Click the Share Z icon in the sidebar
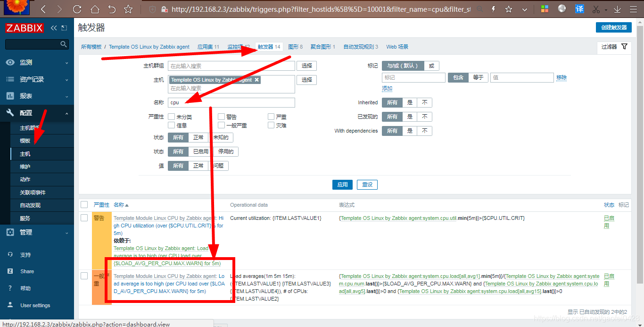644x327 pixels. tap(10, 271)
